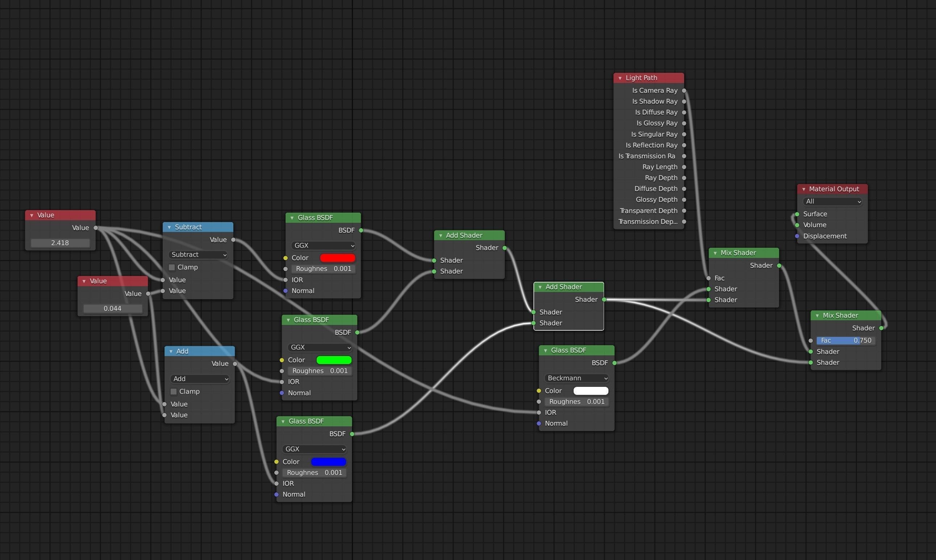Click the blue Color swatch on Glass BSDF

click(328, 461)
